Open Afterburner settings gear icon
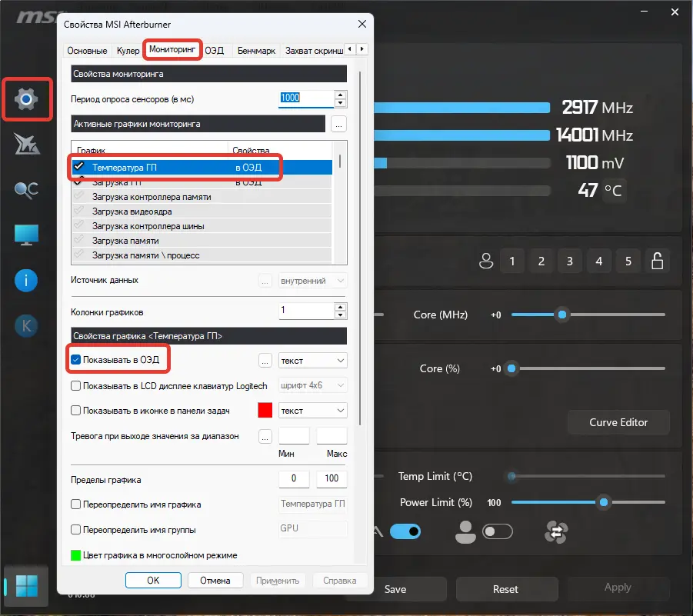The width and height of the screenshot is (693, 616). pyautogui.click(x=26, y=99)
